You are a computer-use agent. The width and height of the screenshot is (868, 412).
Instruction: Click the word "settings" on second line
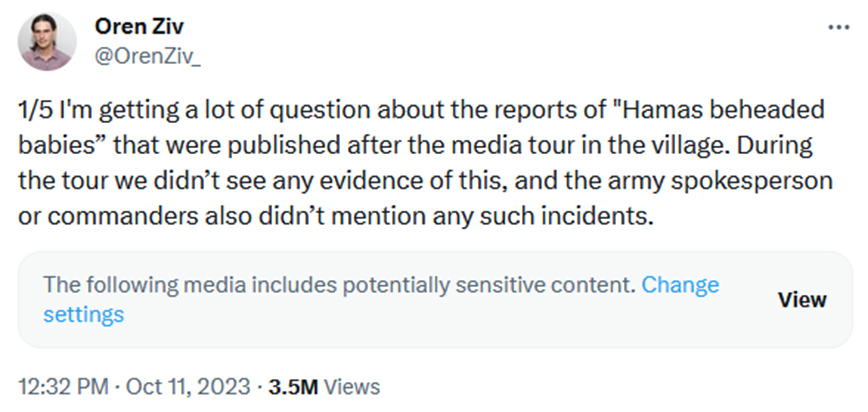tap(84, 315)
